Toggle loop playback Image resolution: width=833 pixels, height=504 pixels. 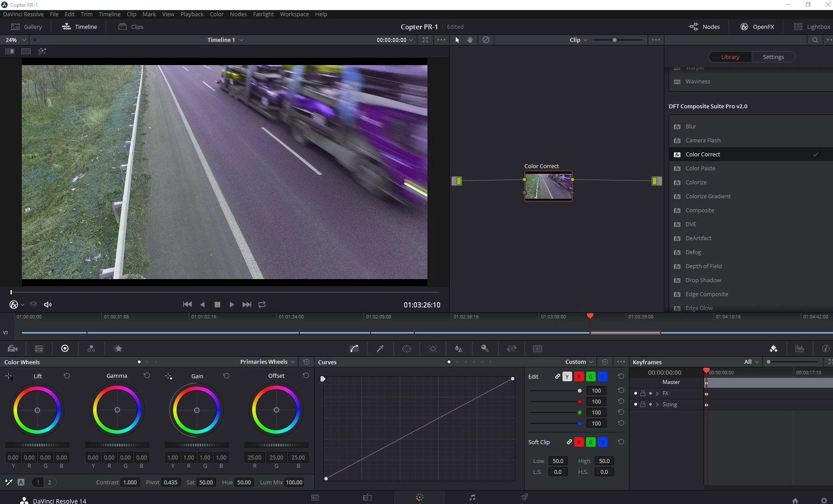coord(262,304)
